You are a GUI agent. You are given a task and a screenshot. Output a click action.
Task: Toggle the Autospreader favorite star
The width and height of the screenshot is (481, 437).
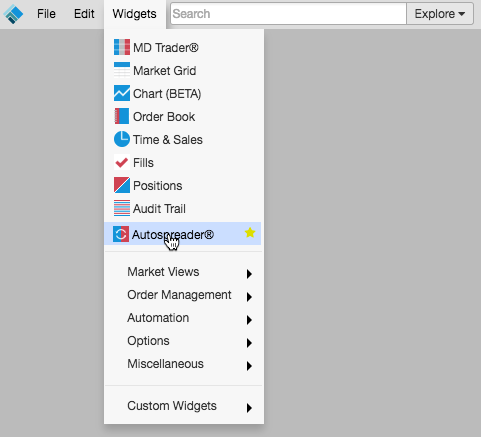coord(250,233)
